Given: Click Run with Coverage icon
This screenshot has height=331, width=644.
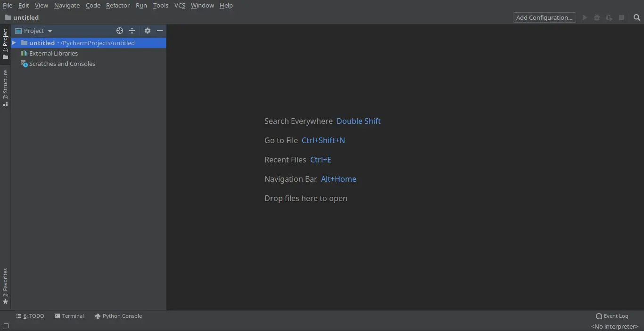Looking at the screenshot, I should [609, 17].
